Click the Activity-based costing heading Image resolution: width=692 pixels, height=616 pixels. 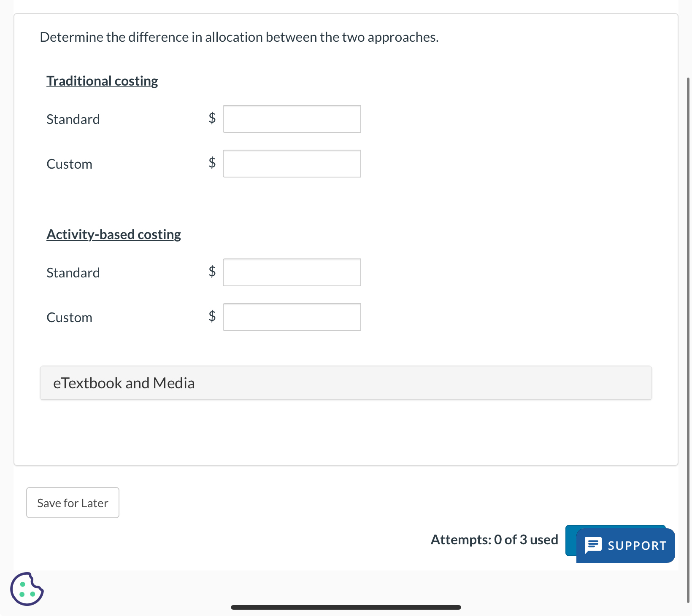point(114,234)
